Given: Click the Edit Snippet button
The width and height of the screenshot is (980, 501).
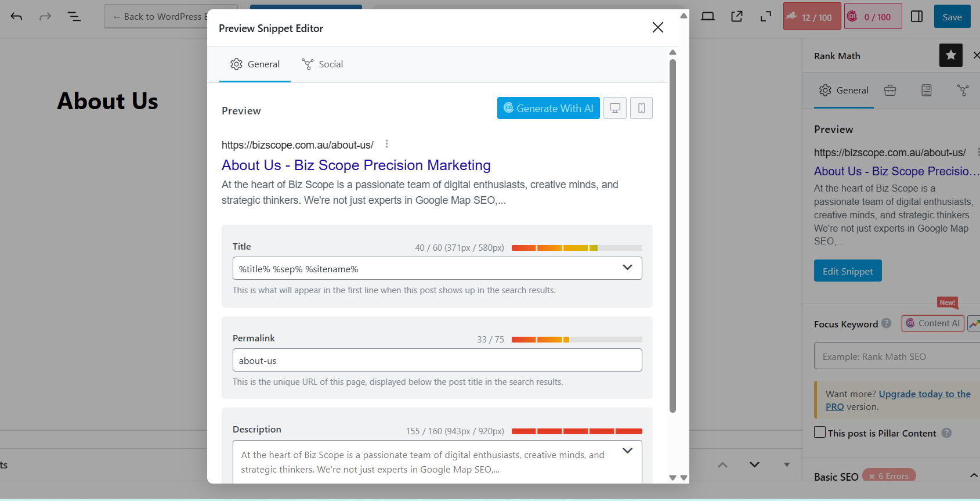Looking at the screenshot, I should [x=847, y=271].
